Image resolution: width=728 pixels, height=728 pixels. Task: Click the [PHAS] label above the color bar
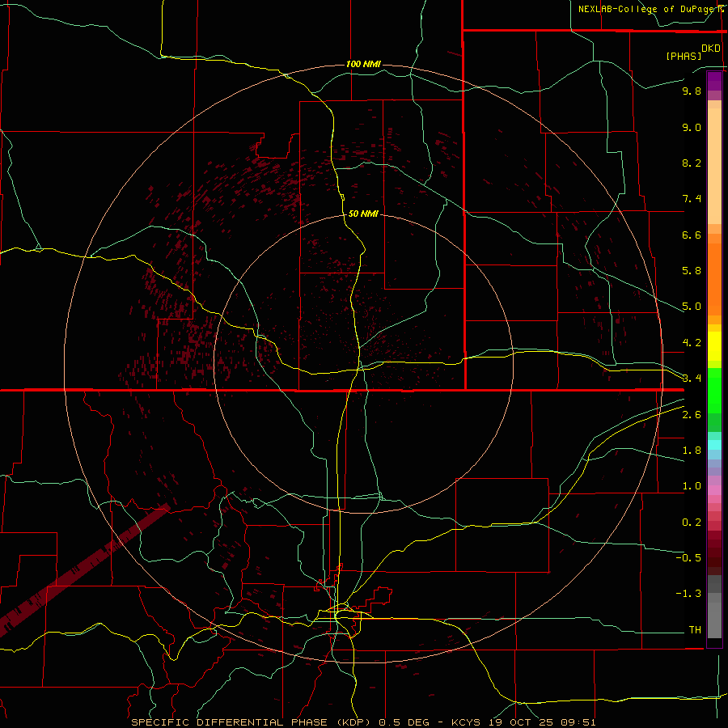click(x=684, y=56)
